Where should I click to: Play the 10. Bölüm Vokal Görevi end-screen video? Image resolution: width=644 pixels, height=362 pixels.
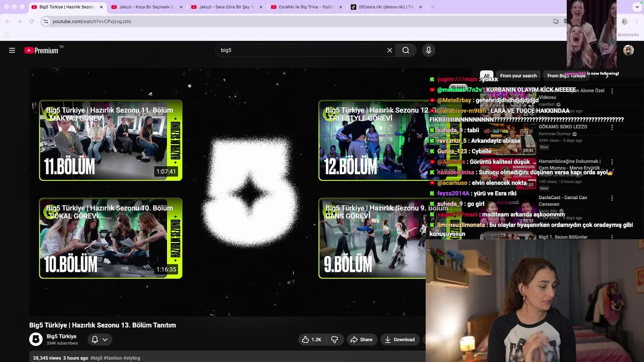pos(111,238)
